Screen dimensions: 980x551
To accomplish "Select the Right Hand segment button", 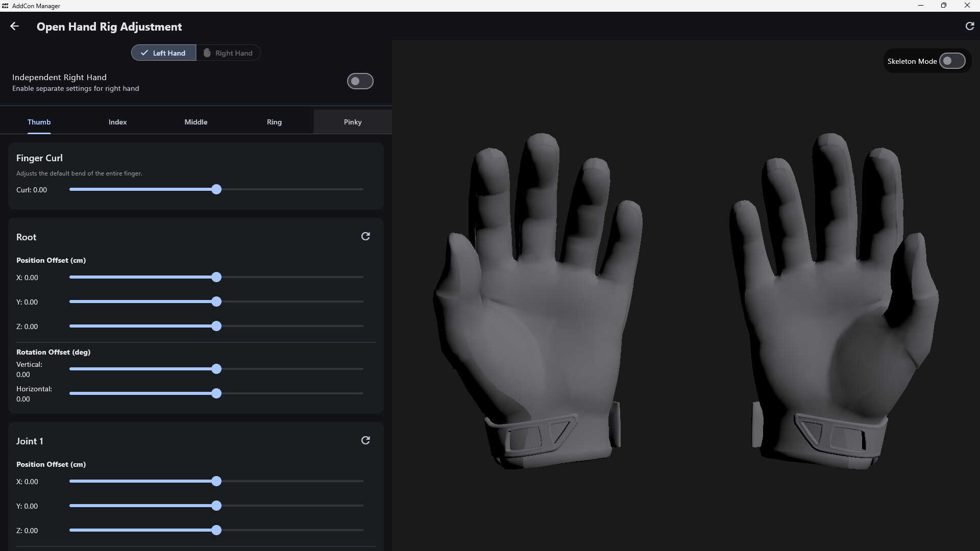I will (228, 53).
